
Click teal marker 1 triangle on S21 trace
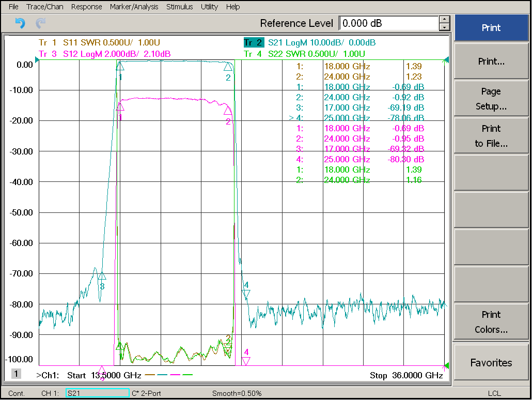click(x=120, y=66)
